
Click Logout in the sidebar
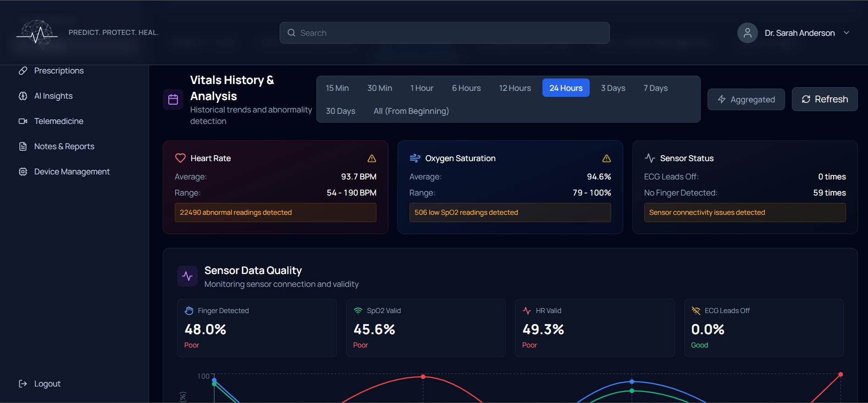[x=47, y=384]
